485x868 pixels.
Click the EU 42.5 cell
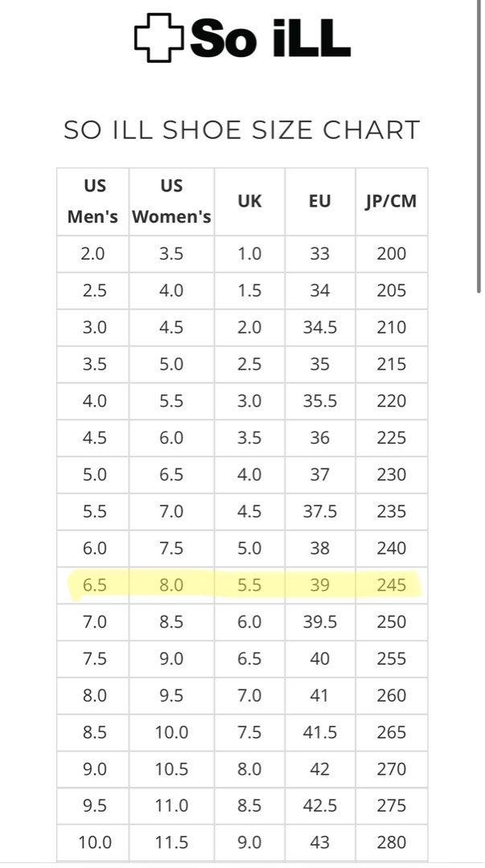[320, 805]
